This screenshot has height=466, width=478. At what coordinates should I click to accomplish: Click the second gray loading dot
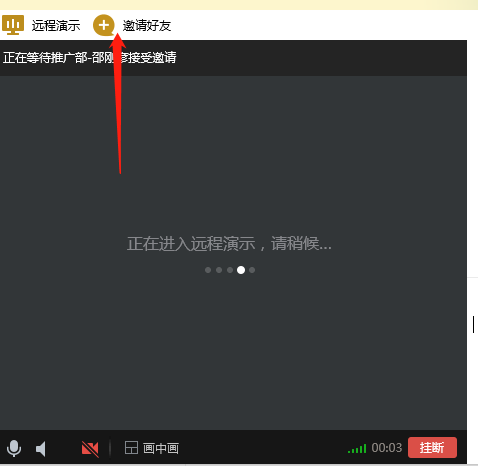pyautogui.click(x=219, y=270)
